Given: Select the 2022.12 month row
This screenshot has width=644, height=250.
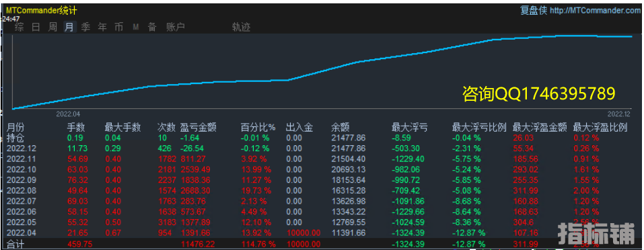Looking at the screenshot, I should coord(322,149).
